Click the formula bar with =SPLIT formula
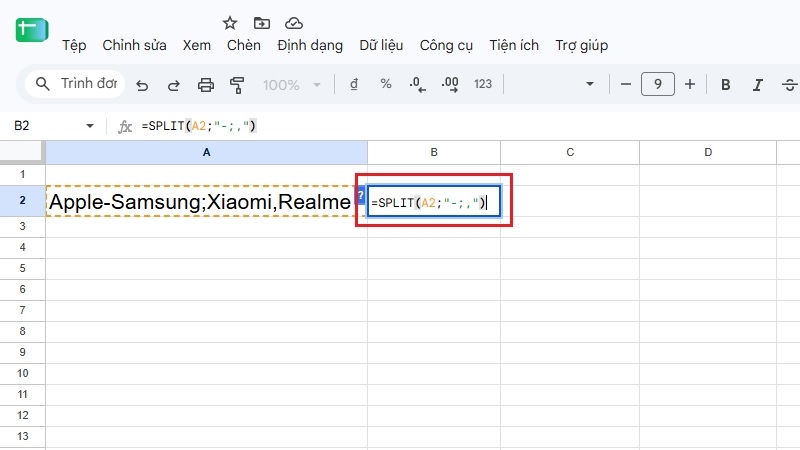Viewport: 800px width, 450px height. 467,126
